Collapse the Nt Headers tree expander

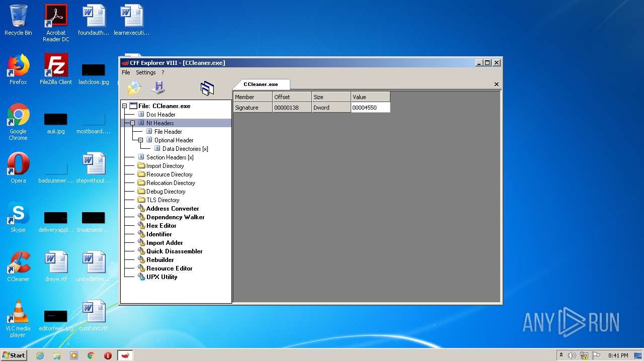pyautogui.click(x=133, y=123)
